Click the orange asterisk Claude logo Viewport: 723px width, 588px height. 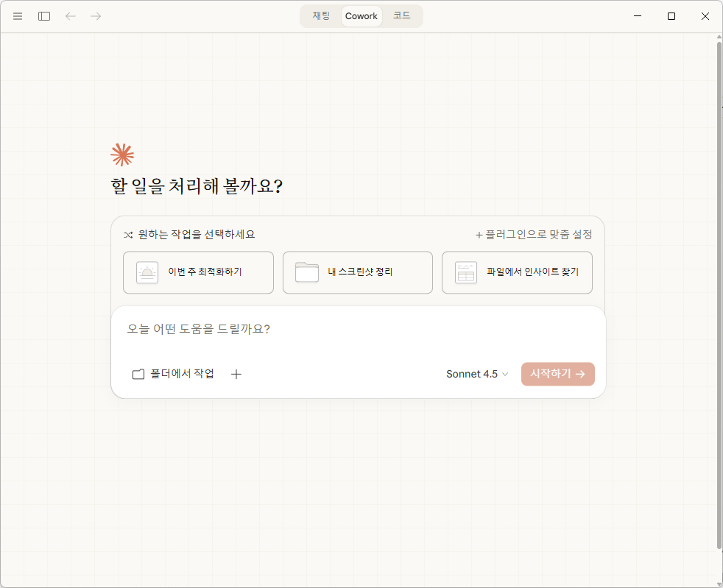click(x=122, y=155)
